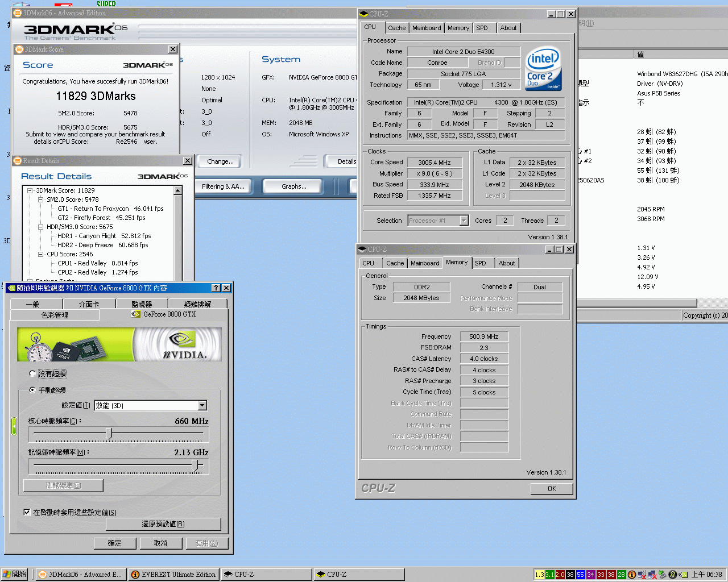Open the 設定值 效能 (3D) dropdown
728x582 pixels.
click(202, 405)
